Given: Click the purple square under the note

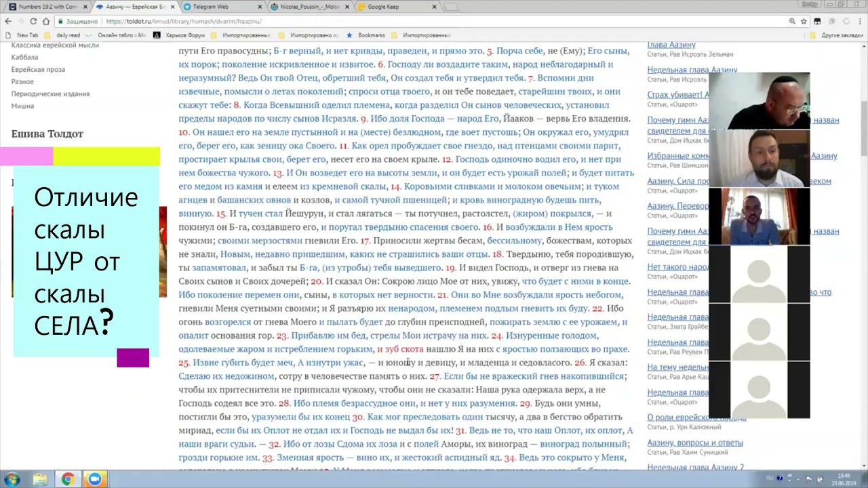Looking at the screenshot, I should pyautogui.click(x=133, y=358).
